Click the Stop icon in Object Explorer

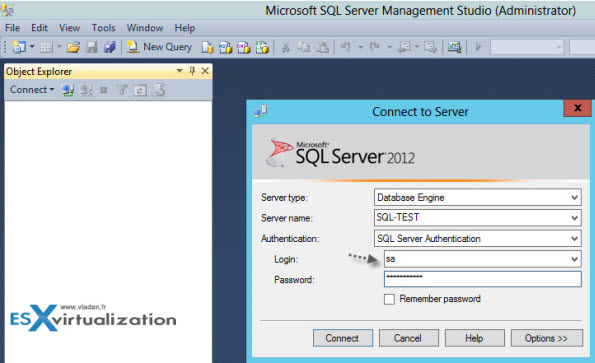coord(103,90)
